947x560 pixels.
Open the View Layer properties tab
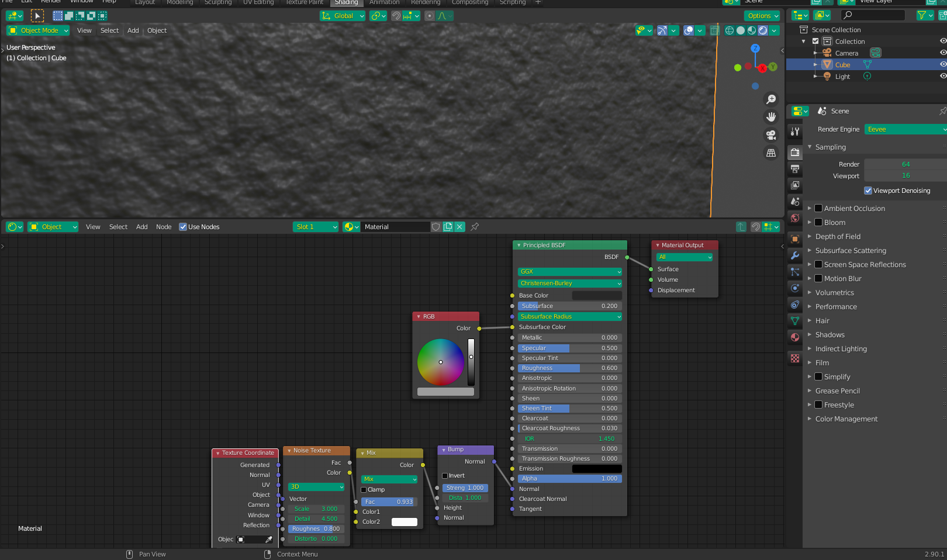click(x=795, y=185)
